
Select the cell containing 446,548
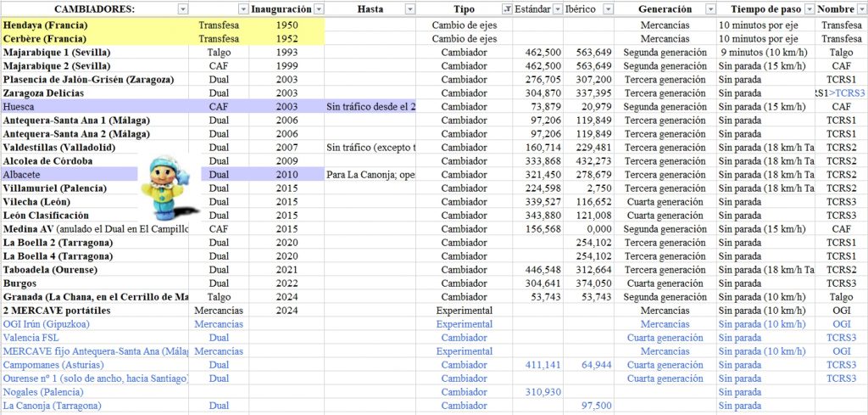(x=537, y=270)
